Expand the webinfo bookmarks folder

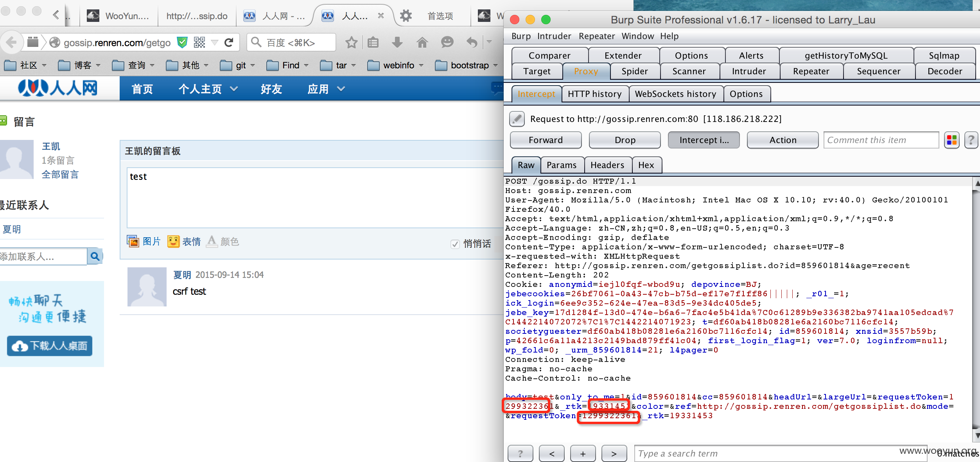(395, 65)
